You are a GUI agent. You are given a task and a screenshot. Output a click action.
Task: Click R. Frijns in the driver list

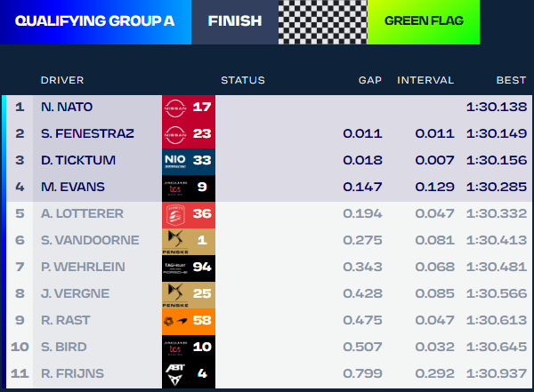tap(74, 374)
